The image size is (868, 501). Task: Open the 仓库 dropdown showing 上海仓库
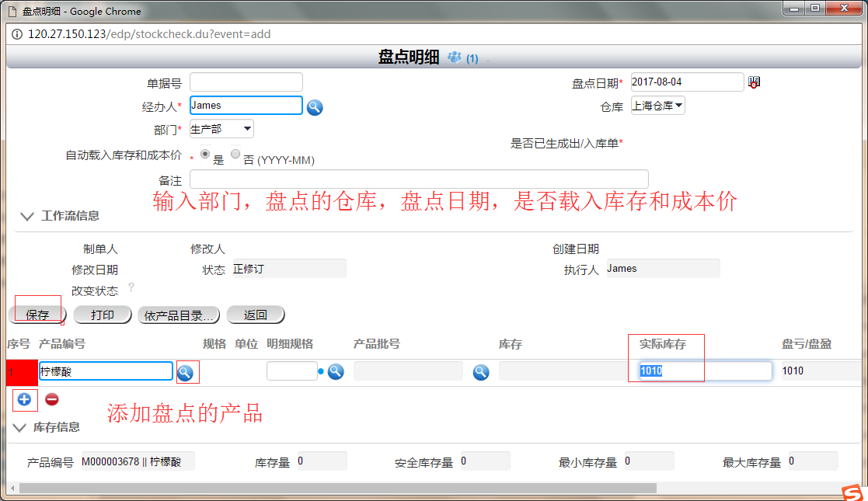pyautogui.click(x=657, y=106)
